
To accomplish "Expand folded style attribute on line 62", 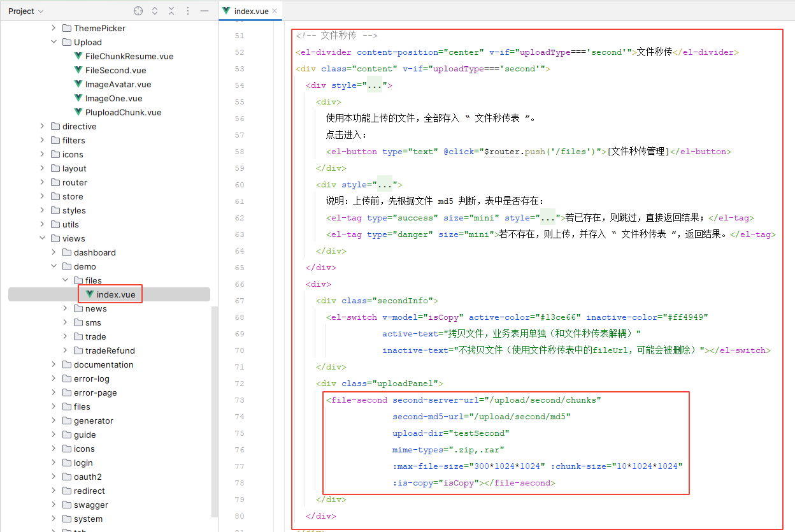I will 547,218.
